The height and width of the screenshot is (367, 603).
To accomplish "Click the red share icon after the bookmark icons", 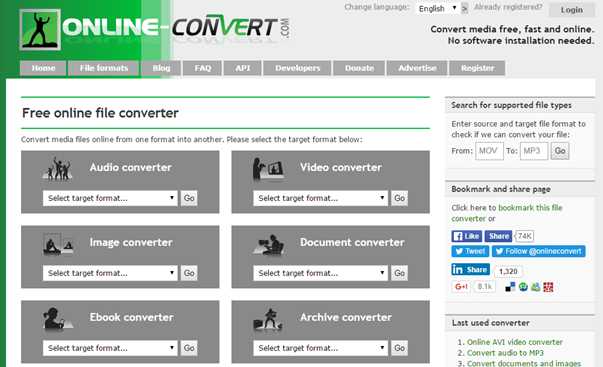I will [548, 287].
